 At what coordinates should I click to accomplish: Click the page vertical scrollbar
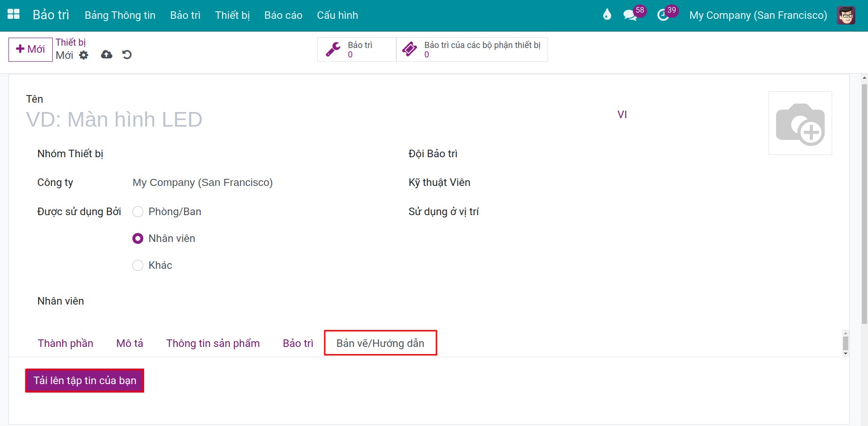864,204
